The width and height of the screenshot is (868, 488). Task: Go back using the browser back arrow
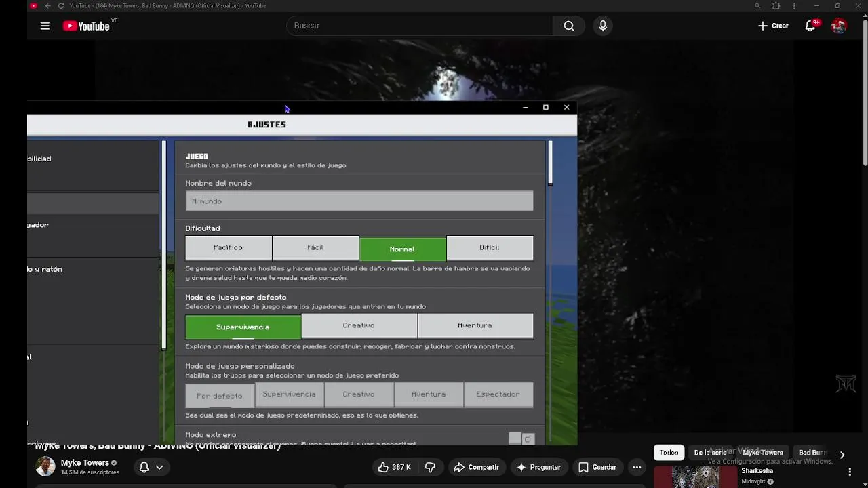tap(47, 5)
